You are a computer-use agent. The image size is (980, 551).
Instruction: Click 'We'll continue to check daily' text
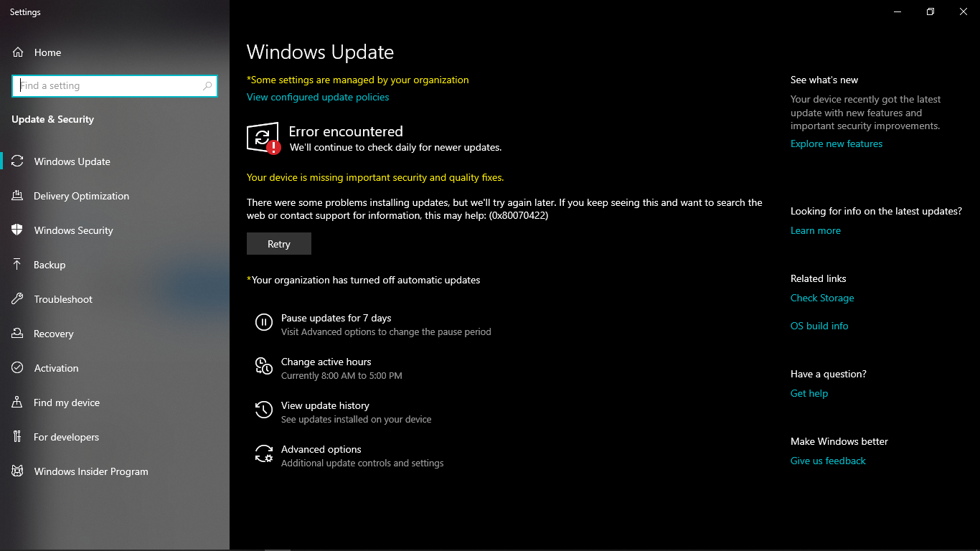coord(395,147)
